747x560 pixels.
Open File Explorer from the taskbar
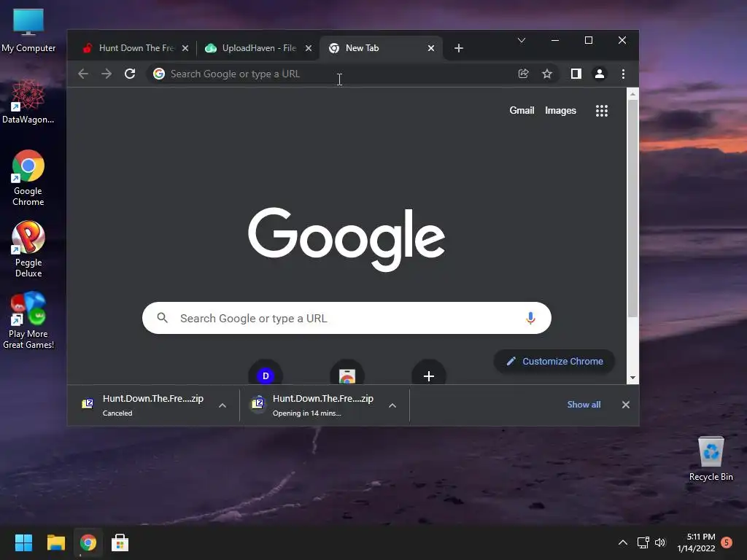tap(55, 542)
